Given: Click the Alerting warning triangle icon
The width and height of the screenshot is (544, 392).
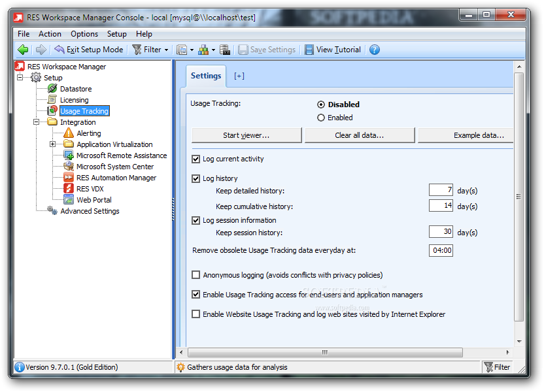Looking at the screenshot, I should (x=69, y=133).
